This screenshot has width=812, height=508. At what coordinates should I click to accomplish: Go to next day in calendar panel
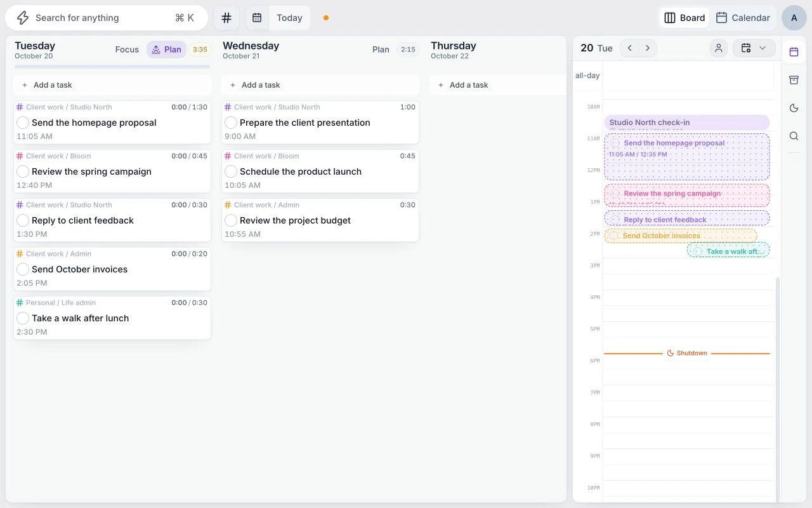(x=648, y=48)
